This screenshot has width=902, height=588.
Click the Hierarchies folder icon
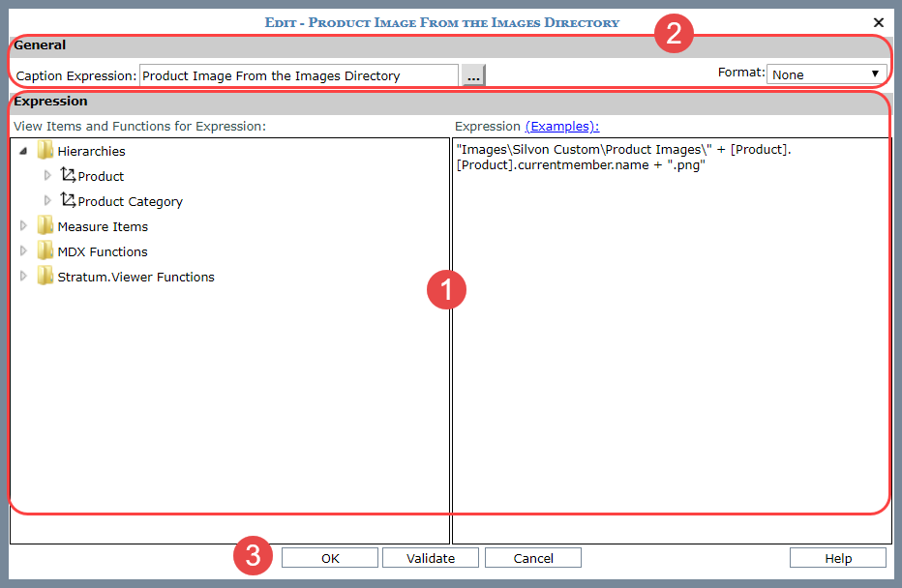click(x=45, y=151)
